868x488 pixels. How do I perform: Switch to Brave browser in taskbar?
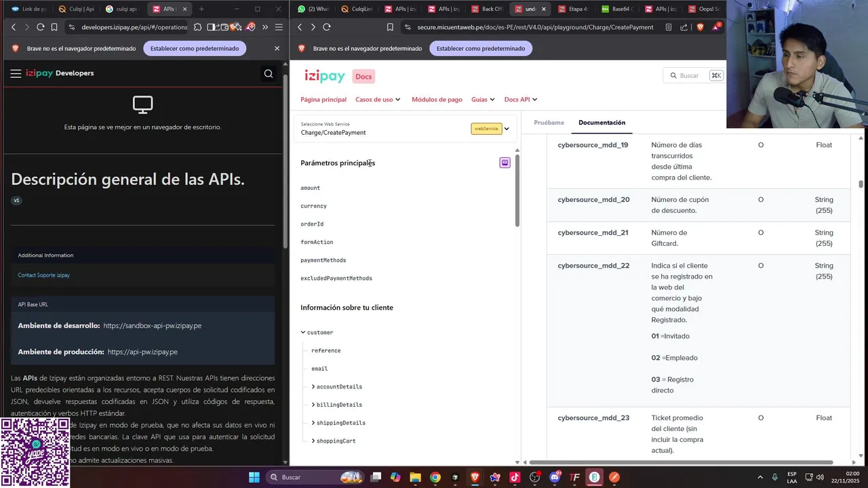475,477
